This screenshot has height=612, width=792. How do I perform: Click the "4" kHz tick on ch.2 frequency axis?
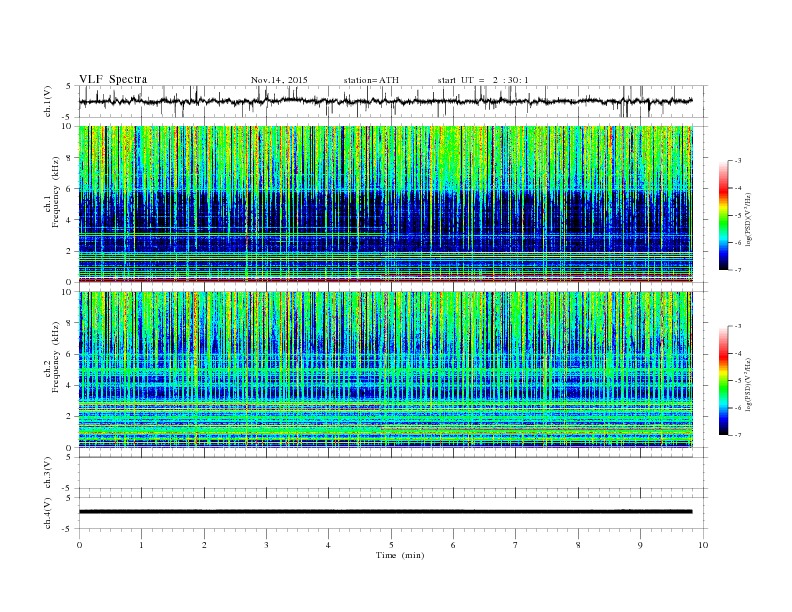(70, 386)
